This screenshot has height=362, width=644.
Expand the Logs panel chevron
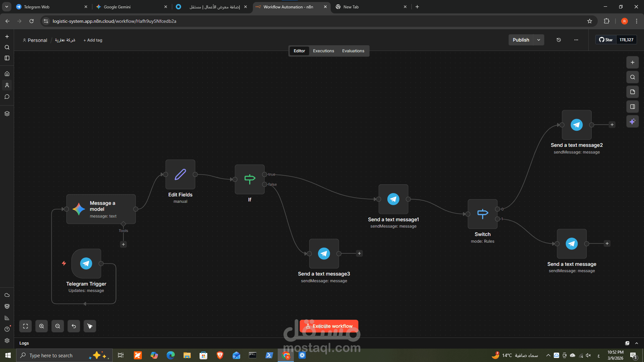point(637,343)
